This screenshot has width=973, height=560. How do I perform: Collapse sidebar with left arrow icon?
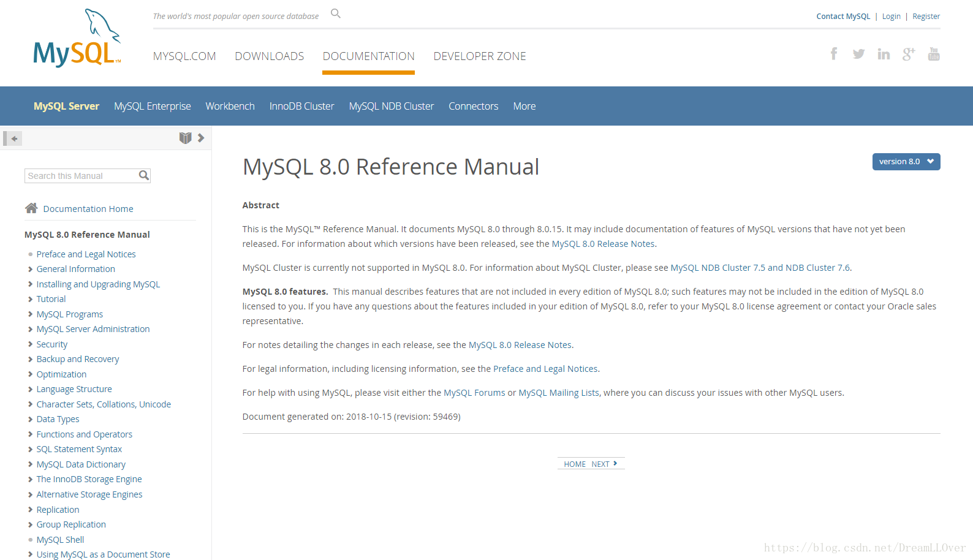(x=12, y=138)
